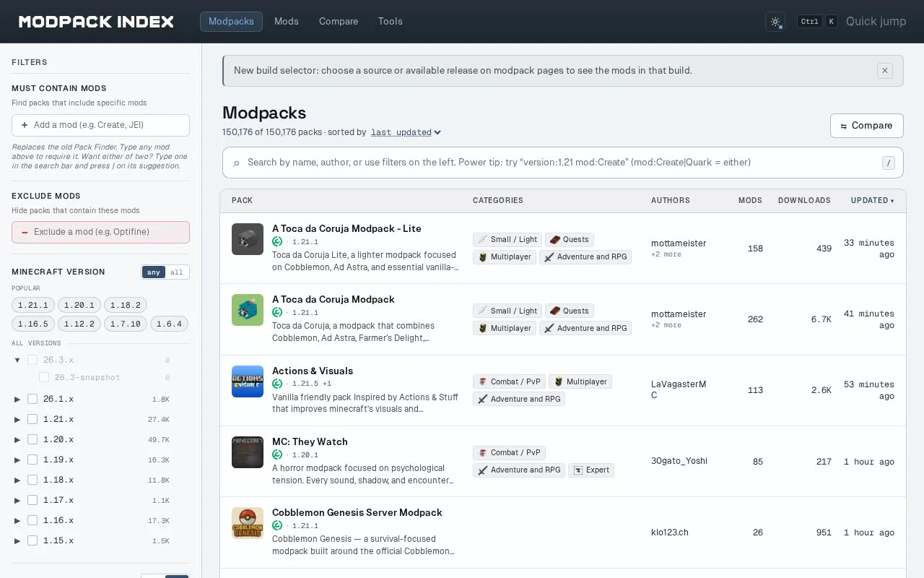Screen dimensions: 924x578
Task: Click the Compare button
Action: pos(866,126)
